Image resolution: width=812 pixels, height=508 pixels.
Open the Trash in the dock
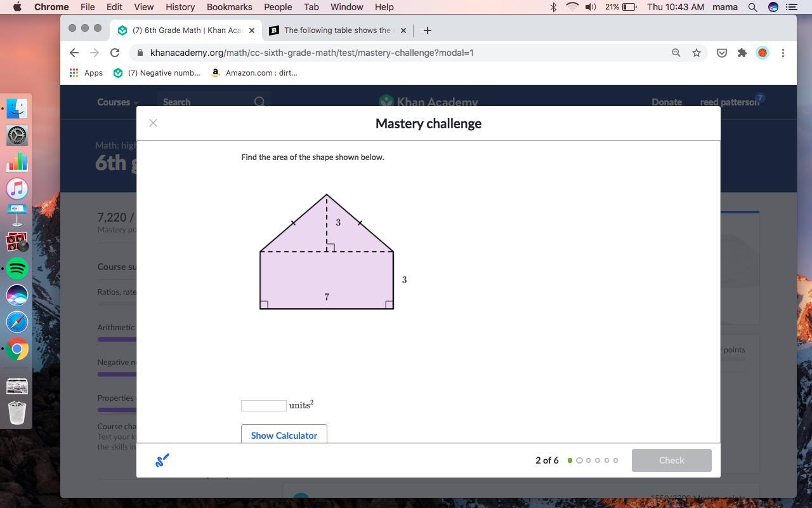click(17, 413)
